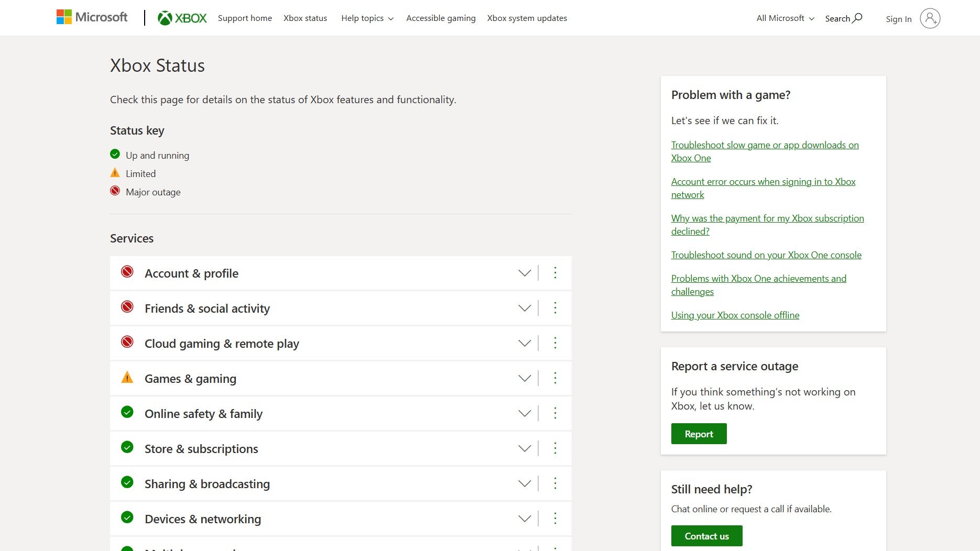Open the Using your Xbox console offline link
980x551 pixels.
[x=735, y=315]
